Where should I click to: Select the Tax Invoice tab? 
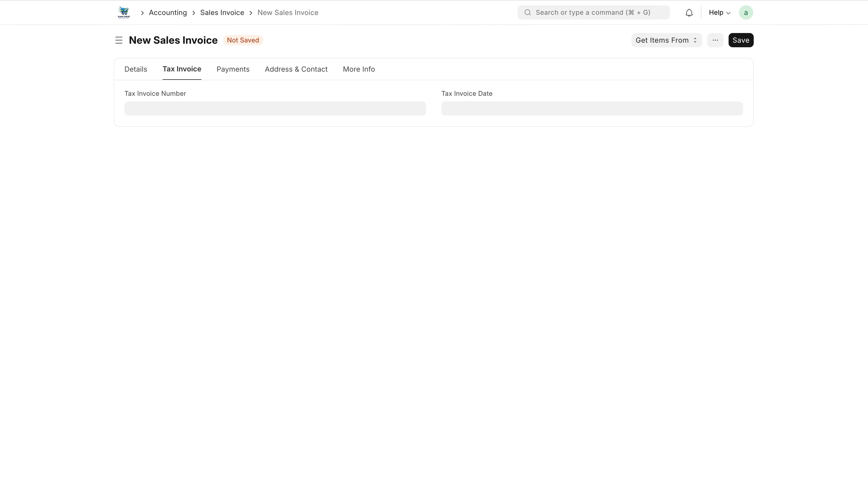182,69
